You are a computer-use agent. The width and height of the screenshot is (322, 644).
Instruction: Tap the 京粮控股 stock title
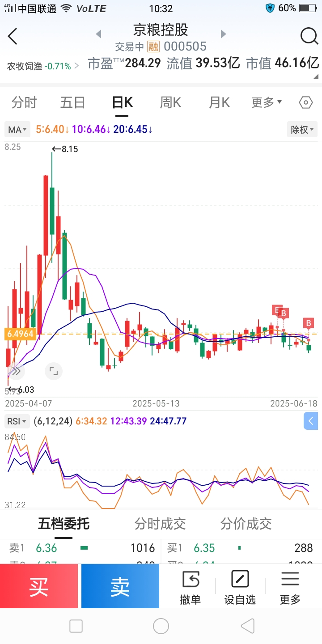point(161,30)
